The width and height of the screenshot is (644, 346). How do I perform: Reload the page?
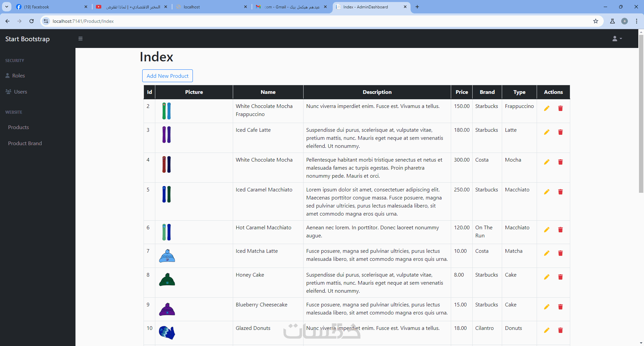(32, 21)
